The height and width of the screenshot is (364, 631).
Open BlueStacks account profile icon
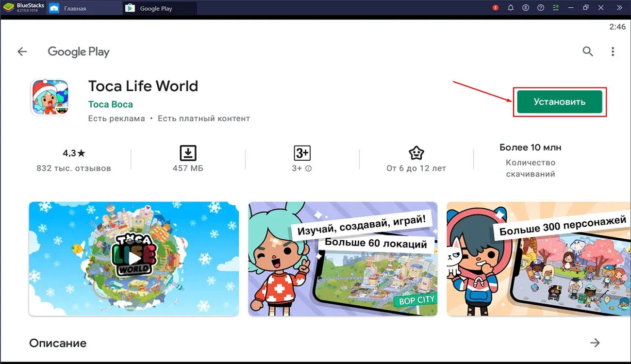[526, 8]
